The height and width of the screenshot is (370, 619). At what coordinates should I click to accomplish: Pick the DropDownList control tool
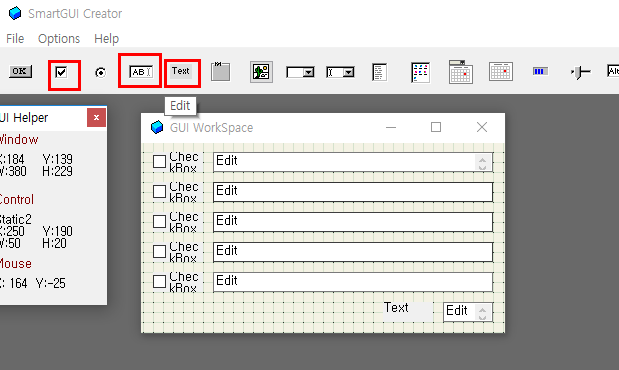coord(300,72)
